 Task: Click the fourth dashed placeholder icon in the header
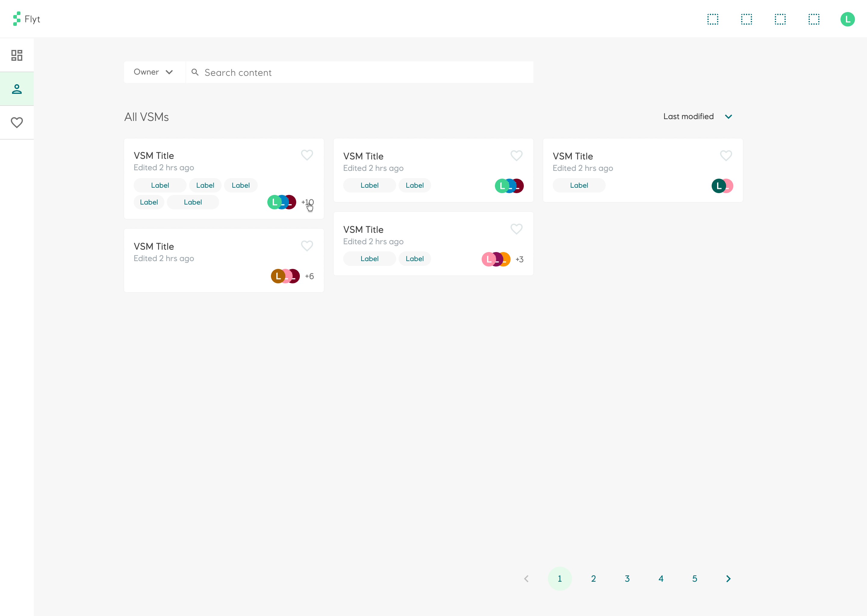[814, 19]
